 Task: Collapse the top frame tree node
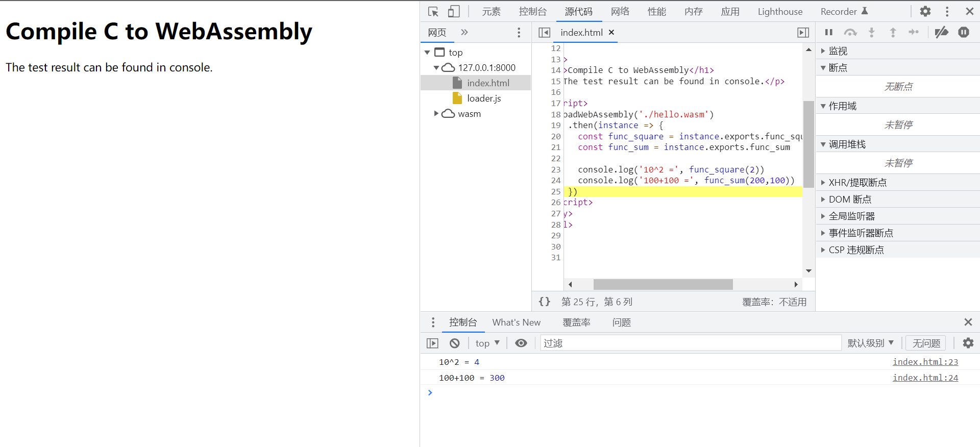tap(427, 53)
